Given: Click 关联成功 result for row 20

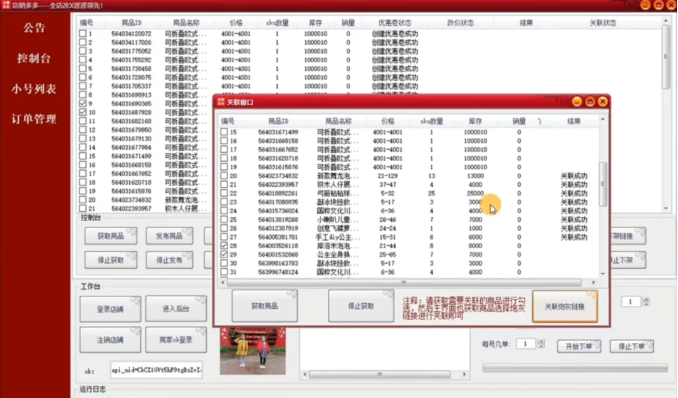Looking at the screenshot, I should (x=574, y=176).
